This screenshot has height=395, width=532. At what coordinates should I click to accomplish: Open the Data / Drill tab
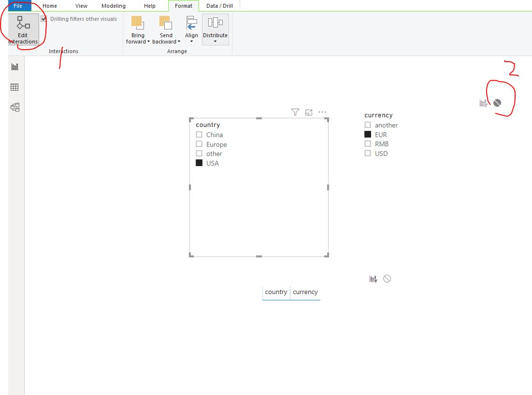coord(219,6)
